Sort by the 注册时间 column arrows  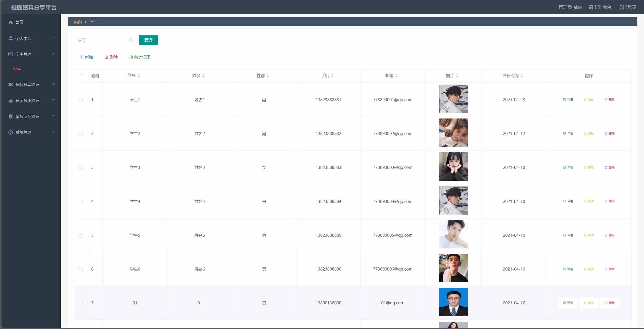coord(522,76)
